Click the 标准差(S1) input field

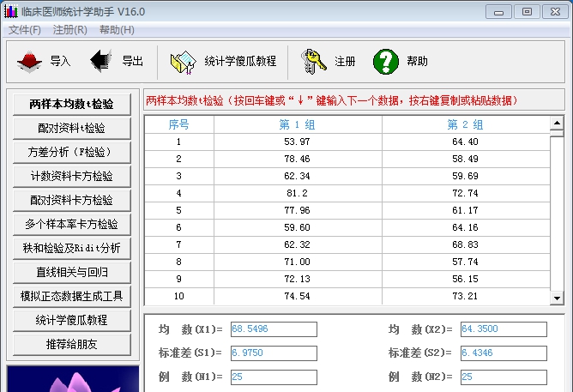pyautogui.click(x=274, y=353)
